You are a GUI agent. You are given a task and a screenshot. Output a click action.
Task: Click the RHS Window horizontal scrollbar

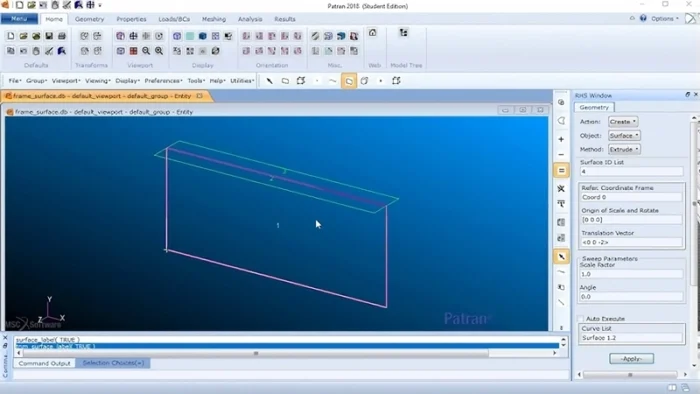click(x=632, y=374)
